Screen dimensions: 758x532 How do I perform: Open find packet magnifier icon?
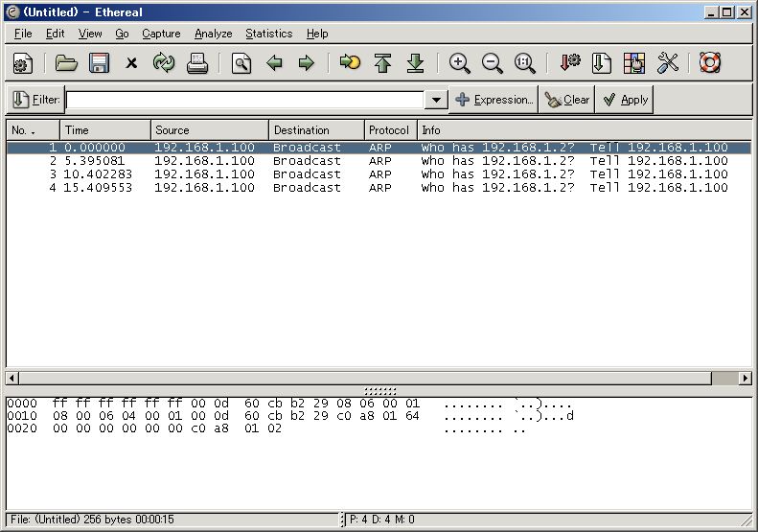coord(241,63)
